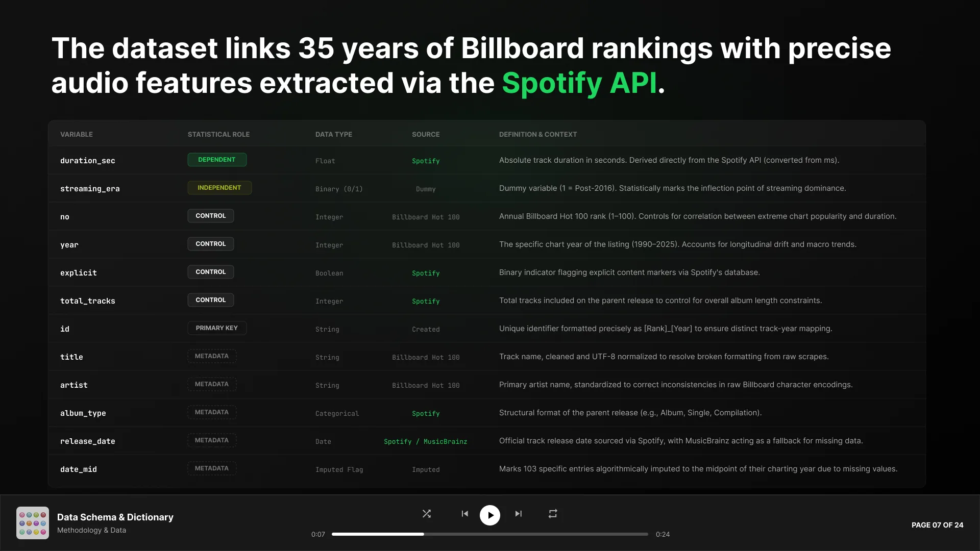Click the PRIMARY KEY badge
Image resolution: width=980 pixels, height=551 pixels.
217,328
